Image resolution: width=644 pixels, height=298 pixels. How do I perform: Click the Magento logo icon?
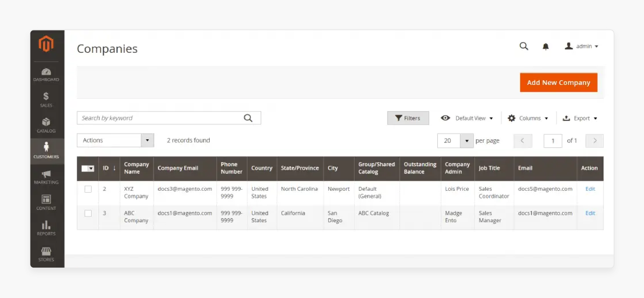pyautogui.click(x=46, y=44)
